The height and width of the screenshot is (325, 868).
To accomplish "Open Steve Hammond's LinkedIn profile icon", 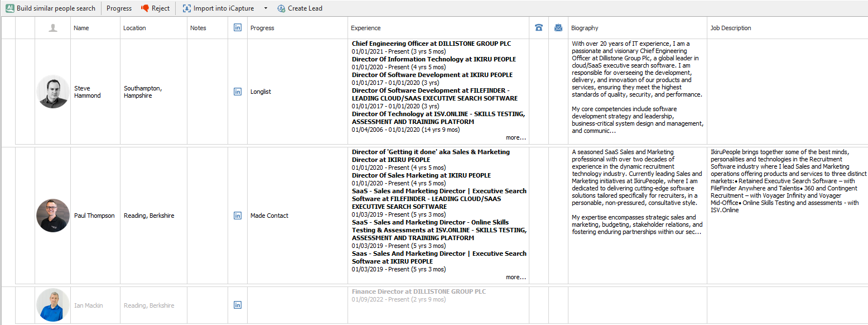I will click(238, 92).
